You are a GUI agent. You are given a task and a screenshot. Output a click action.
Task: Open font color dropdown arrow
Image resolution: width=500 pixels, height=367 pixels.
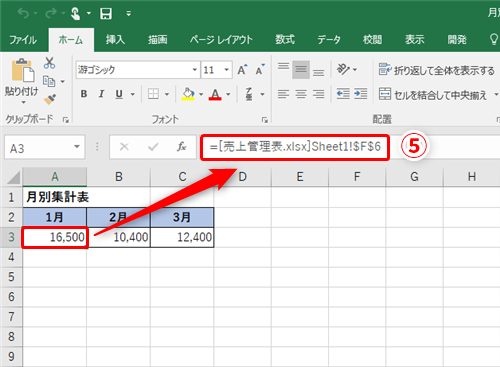228,95
